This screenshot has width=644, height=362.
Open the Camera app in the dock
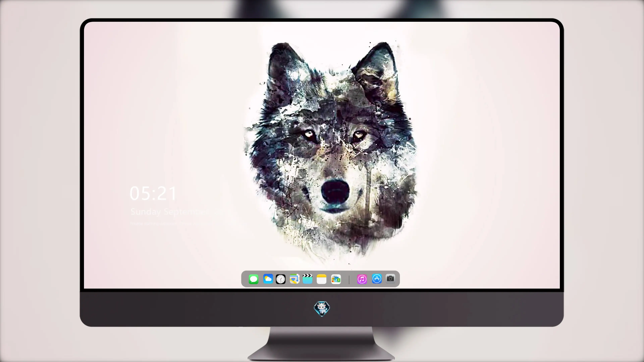pos(390,279)
